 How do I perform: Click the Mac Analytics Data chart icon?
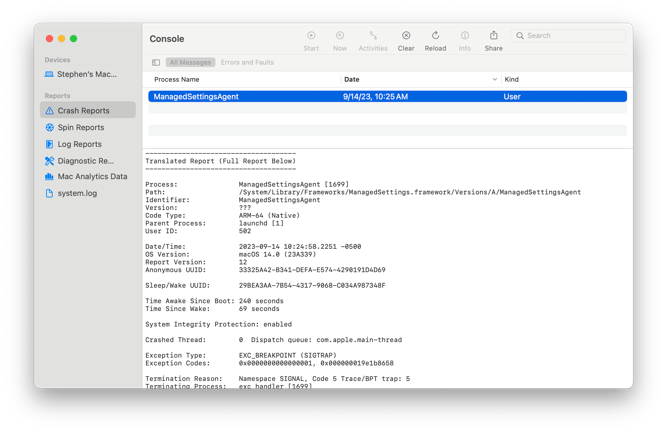coord(49,177)
